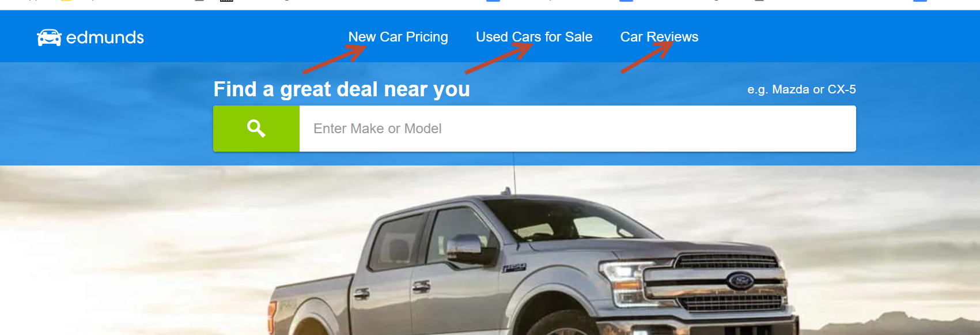Click the Ford oval emblem on grille
This screenshot has width=980, height=335.
(x=741, y=281)
